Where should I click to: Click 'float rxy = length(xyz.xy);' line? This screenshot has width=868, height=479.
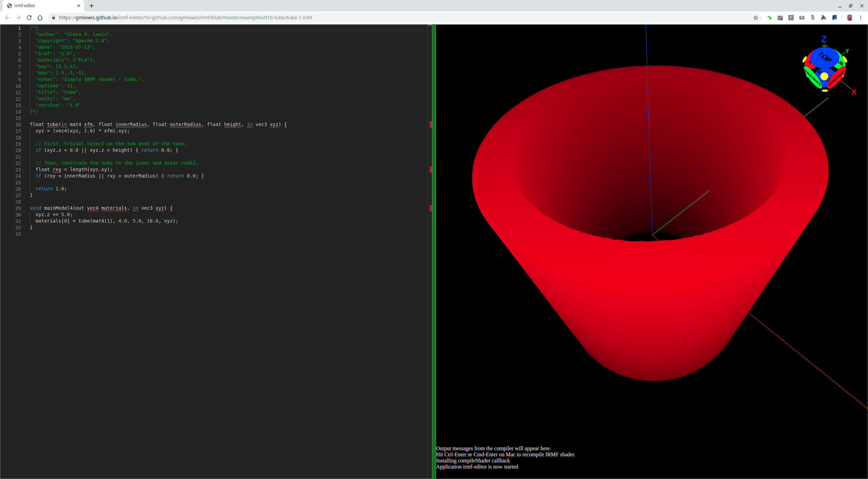74,169
